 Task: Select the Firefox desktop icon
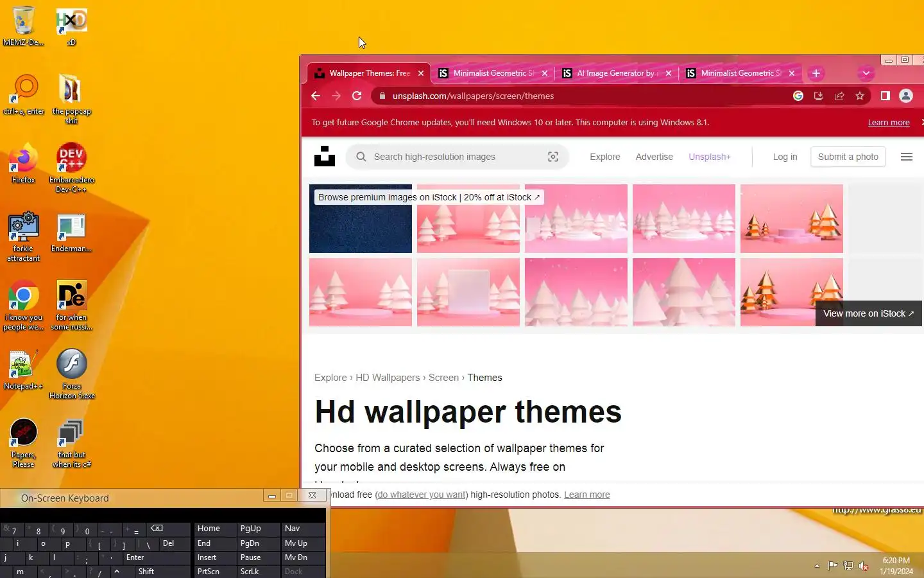(24, 163)
